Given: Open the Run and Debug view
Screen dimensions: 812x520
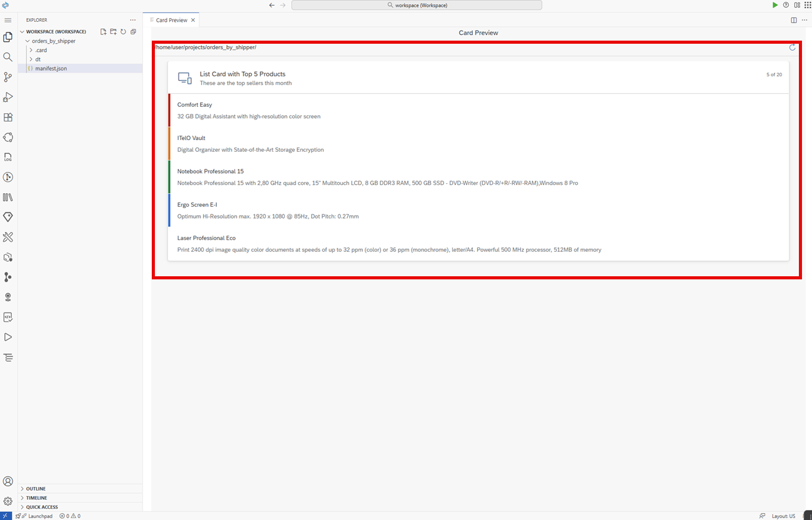Looking at the screenshot, I should coord(8,97).
